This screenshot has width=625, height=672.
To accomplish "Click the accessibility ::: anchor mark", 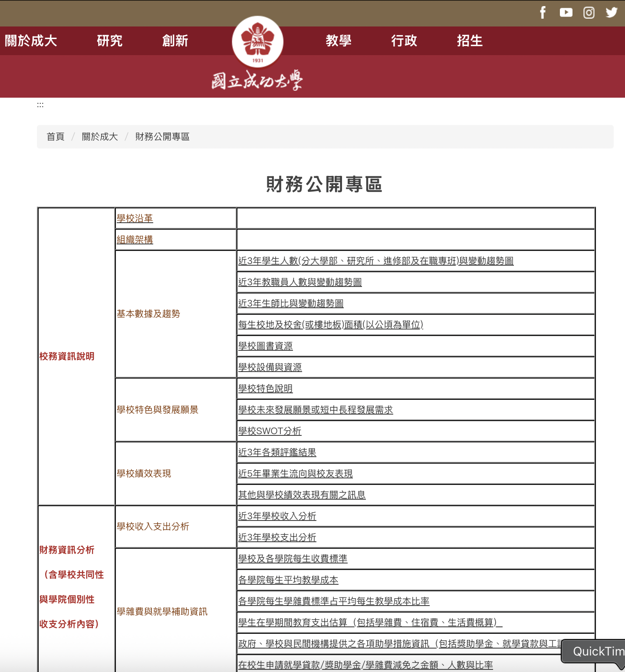I will click(x=40, y=105).
